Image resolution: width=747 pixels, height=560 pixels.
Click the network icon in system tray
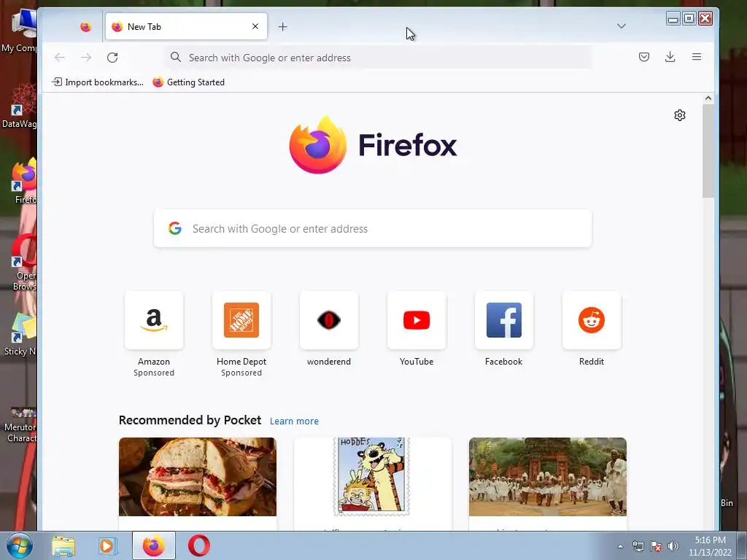pos(638,546)
